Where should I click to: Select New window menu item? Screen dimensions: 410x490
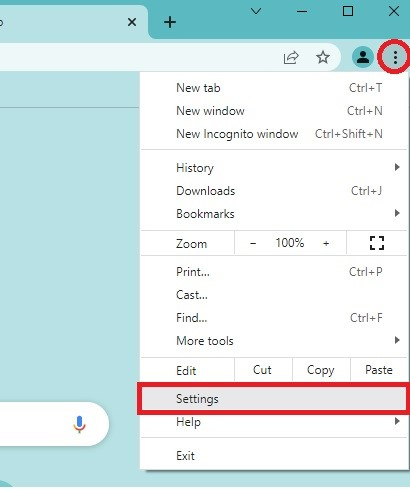click(x=274, y=111)
